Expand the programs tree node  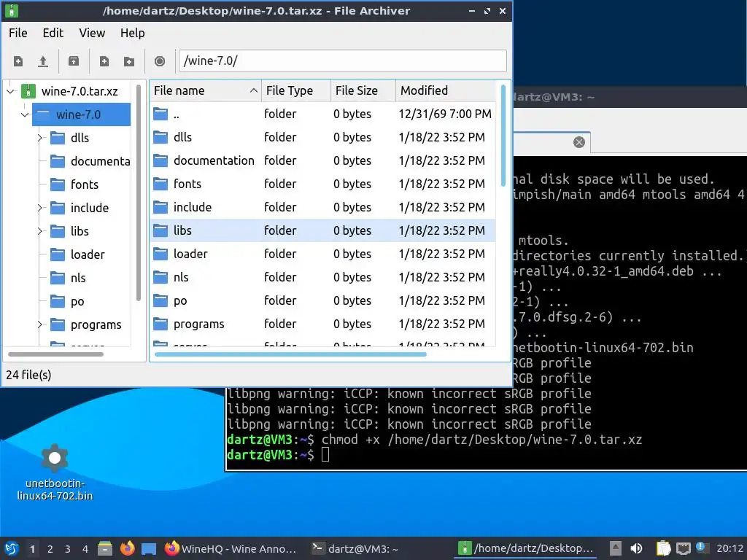pos(41,324)
